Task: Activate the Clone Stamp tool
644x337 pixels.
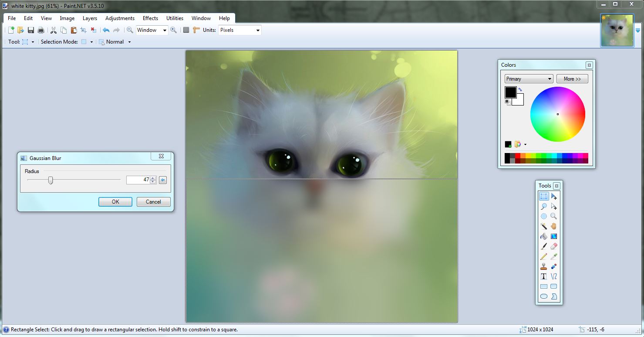Action: 544,266
